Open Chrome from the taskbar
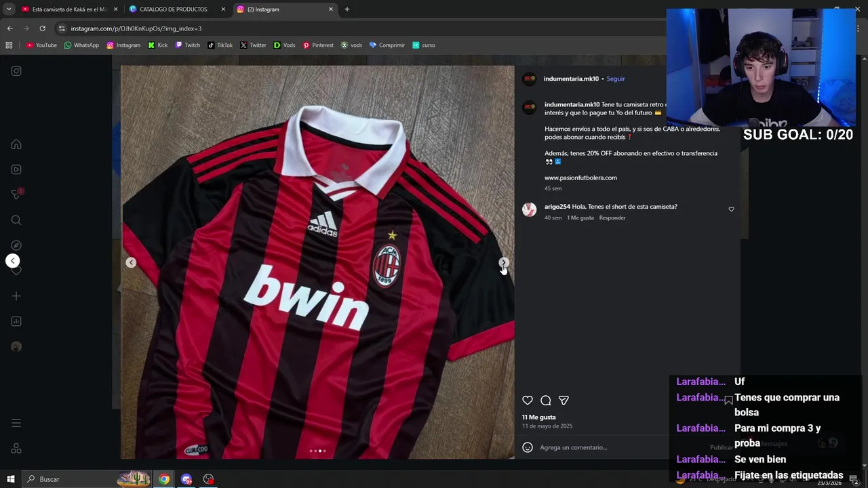 pos(164,479)
